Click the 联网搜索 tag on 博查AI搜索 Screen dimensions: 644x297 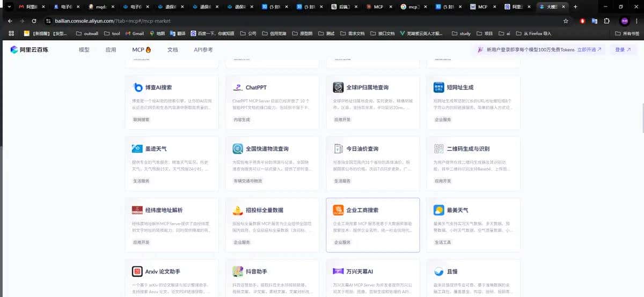(142, 120)
